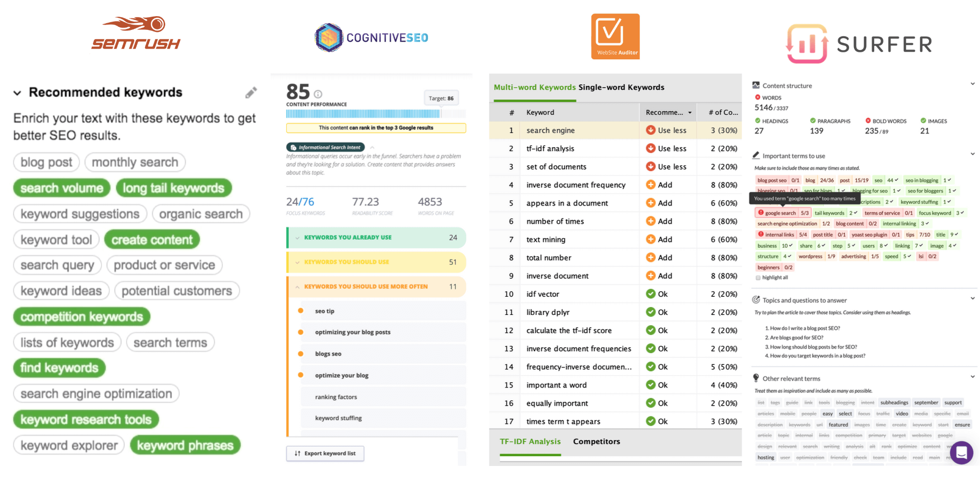Collapse the Important terms to use chevron
This screenshot has width=980, height=490.
(973, 154)
